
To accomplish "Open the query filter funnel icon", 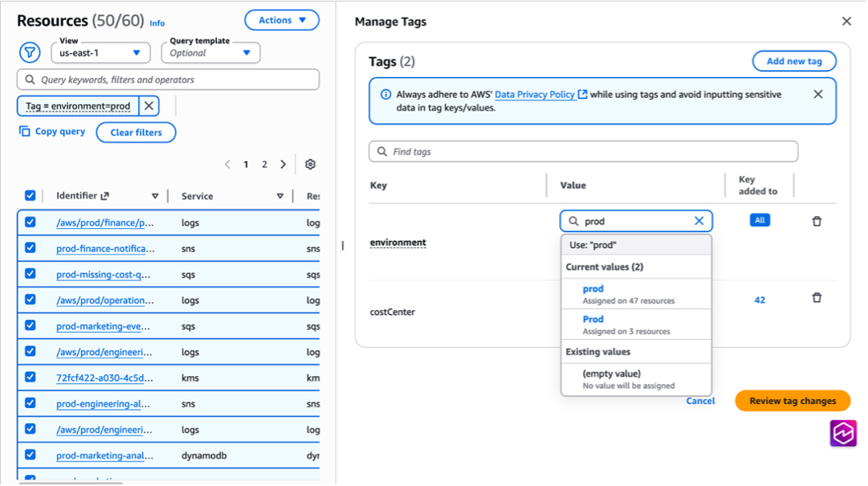I will pos(30,51).
